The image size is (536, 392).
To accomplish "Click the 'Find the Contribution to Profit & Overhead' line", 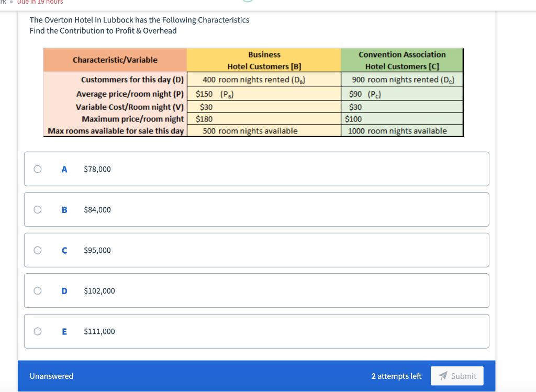I will coord(103,31).
